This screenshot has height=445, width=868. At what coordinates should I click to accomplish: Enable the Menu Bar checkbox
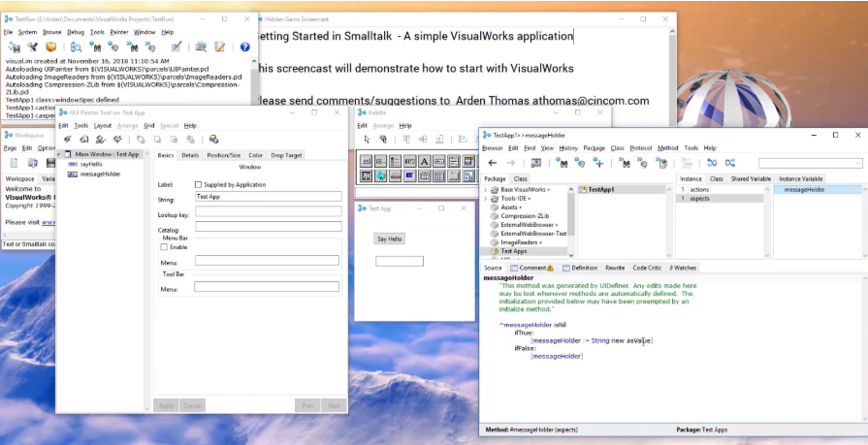(164, 247)
